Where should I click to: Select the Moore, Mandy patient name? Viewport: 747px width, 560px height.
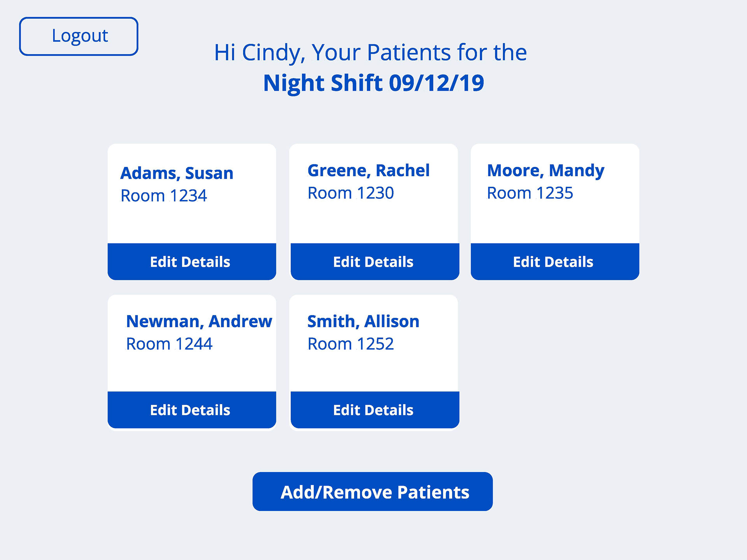pyautogui.click(x=545, y=170)
